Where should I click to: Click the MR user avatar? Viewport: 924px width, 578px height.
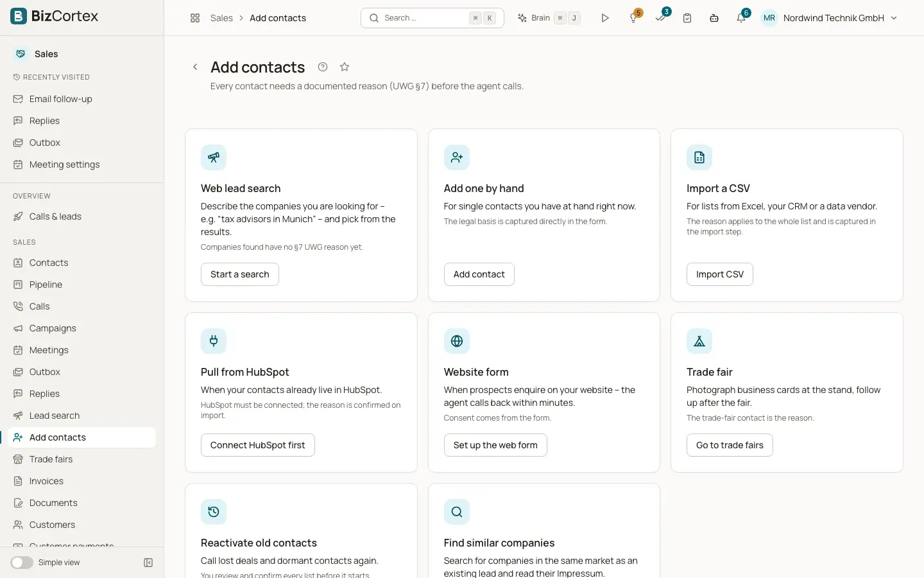point(769,18)
